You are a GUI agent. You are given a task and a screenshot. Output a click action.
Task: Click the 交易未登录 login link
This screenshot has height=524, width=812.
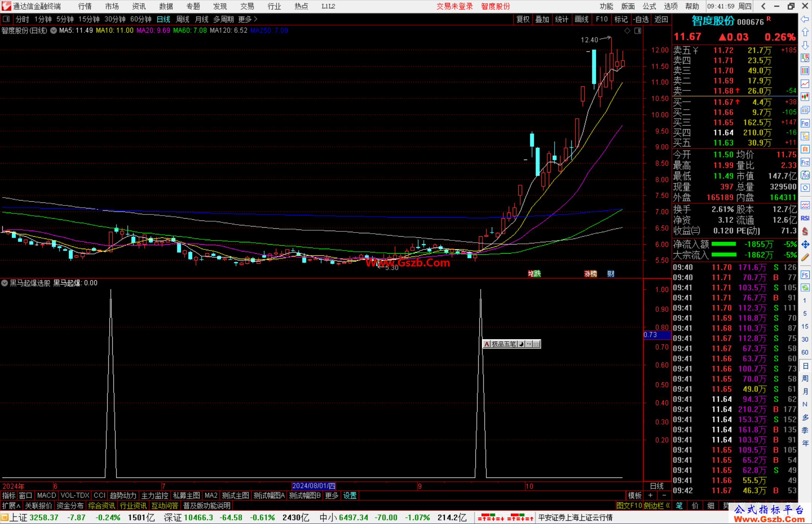coord(454,6)
